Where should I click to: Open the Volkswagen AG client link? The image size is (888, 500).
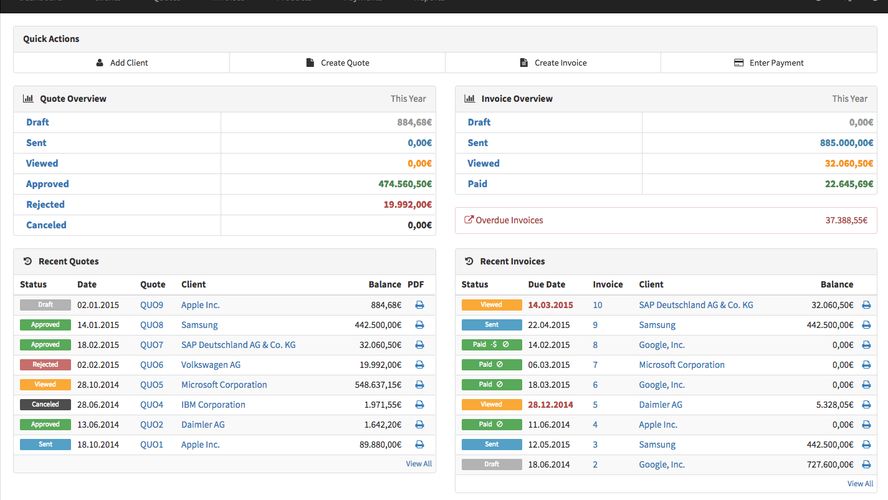pos(210,365)
